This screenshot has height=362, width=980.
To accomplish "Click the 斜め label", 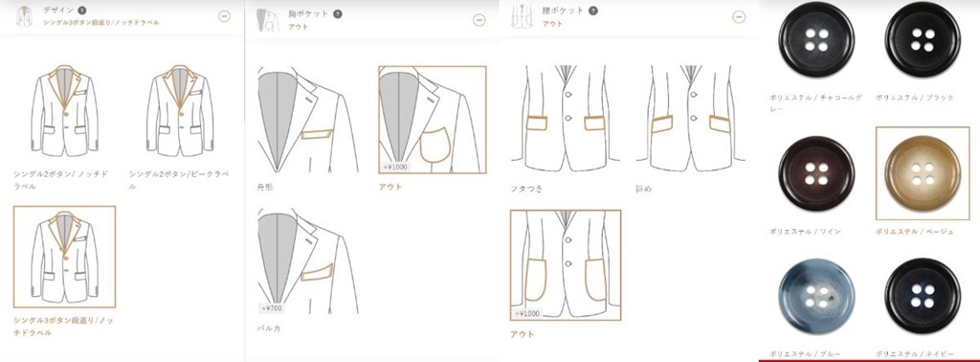I will click(x=643, y=189).
